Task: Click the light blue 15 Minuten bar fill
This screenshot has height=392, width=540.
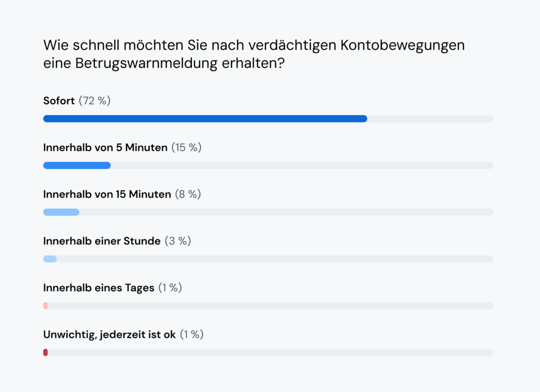Action: (x=61, y=212)
